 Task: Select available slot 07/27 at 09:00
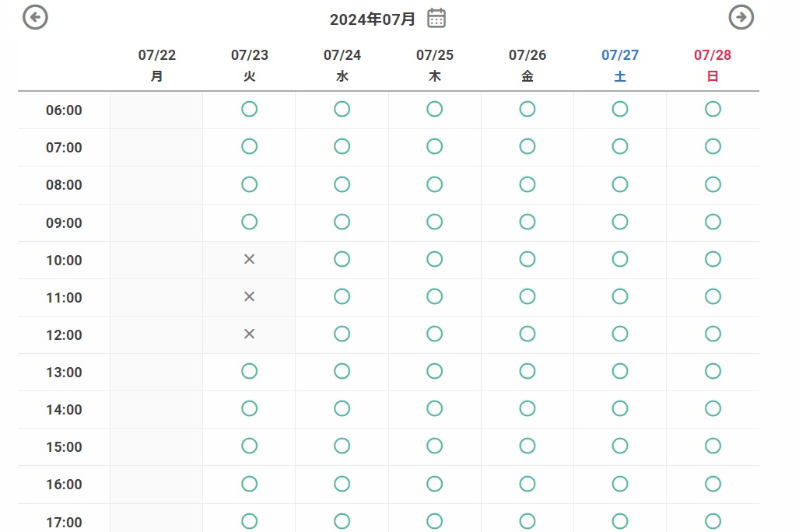(620, 222)
